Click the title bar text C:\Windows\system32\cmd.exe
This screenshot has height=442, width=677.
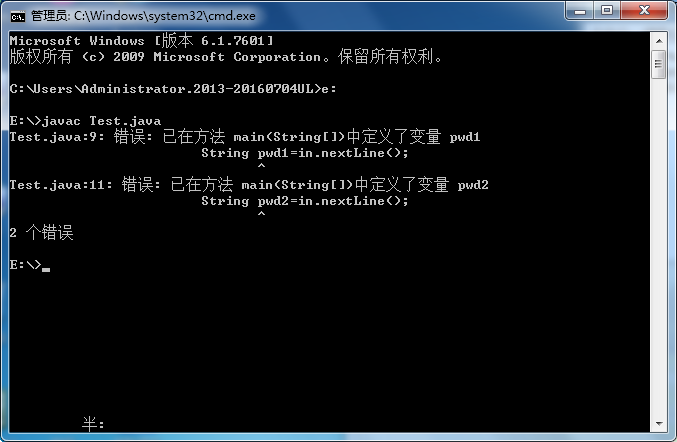(x=165, y=16)
